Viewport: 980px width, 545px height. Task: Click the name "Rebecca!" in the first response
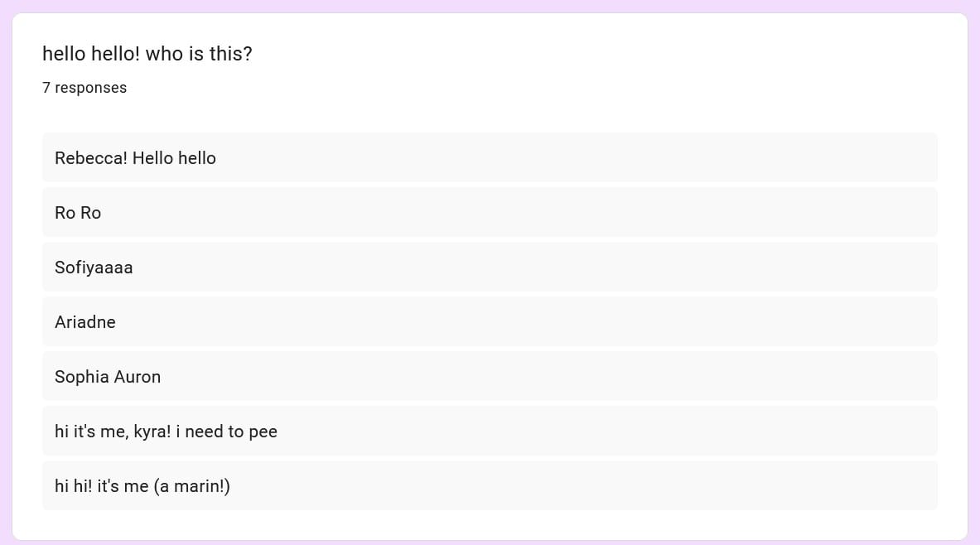coord(91,158)
